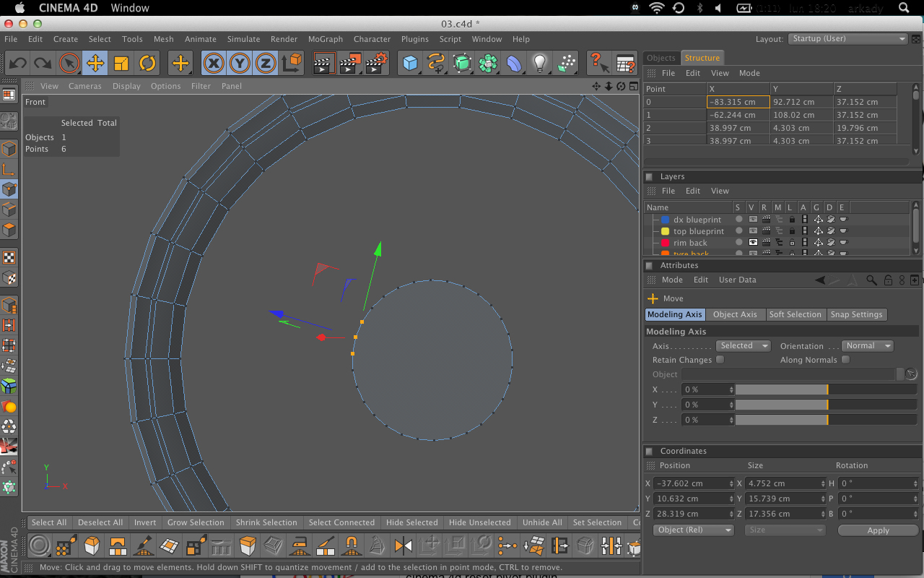Add a cube primitive object
Viewport: 924px width, 578px height.
pos(410,64)
